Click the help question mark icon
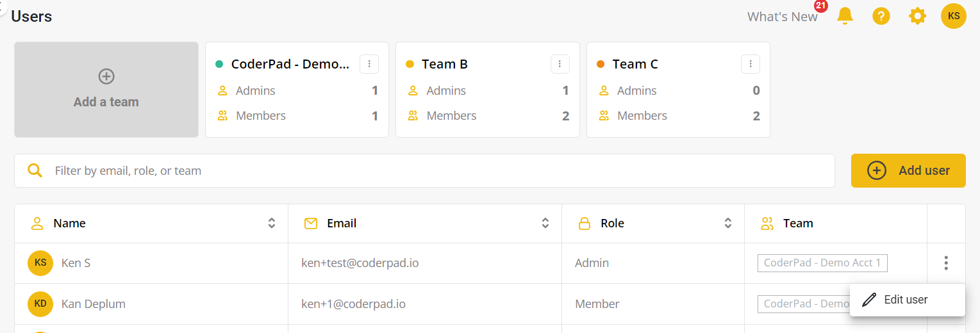The image size is (980, 333). pyautogui.click(x=881, y=16)
